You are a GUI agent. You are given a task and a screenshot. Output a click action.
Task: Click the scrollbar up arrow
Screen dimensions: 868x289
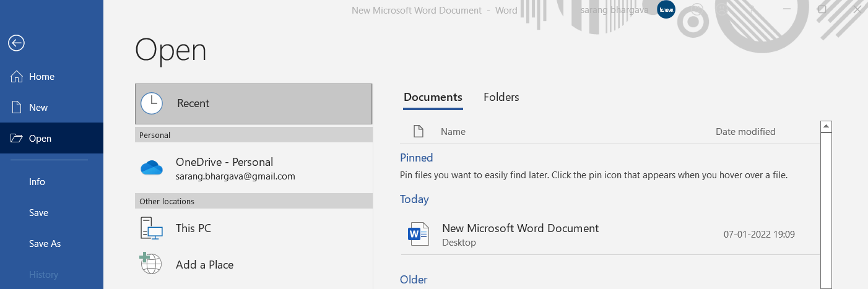pos(825,126)
